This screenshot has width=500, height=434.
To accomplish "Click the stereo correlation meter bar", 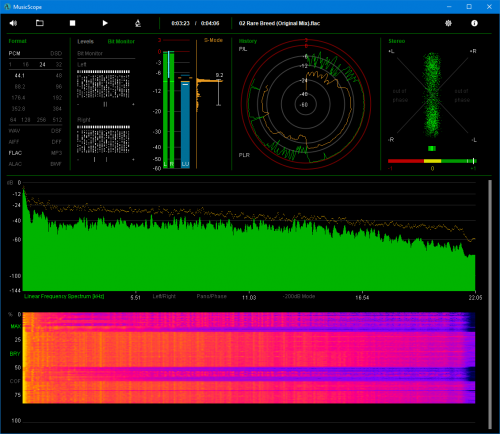I will [x=432, y=161].
